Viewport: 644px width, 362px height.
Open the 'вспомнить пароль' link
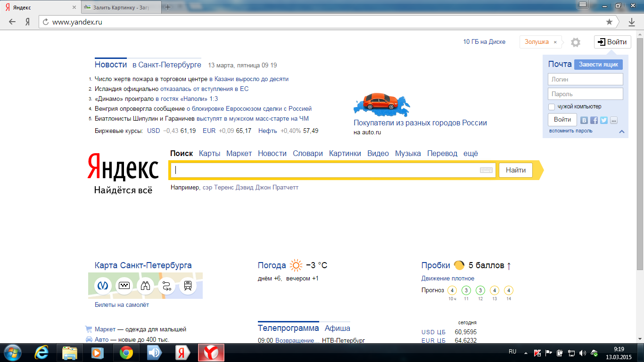point(570,131)
